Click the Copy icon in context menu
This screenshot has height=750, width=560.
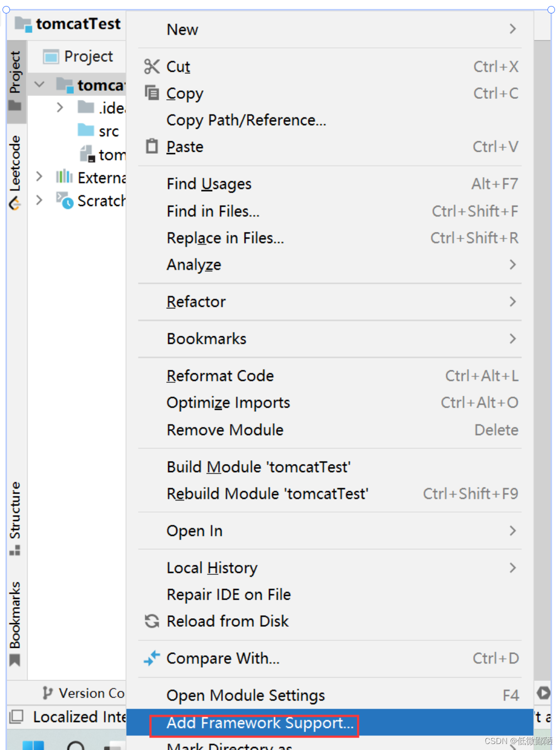click(151, 92)
